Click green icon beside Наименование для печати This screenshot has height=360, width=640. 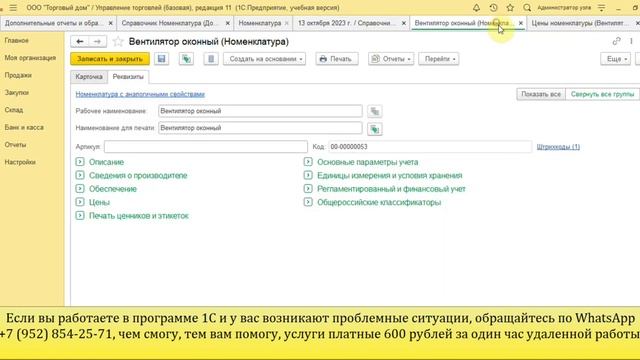point(374,129)
